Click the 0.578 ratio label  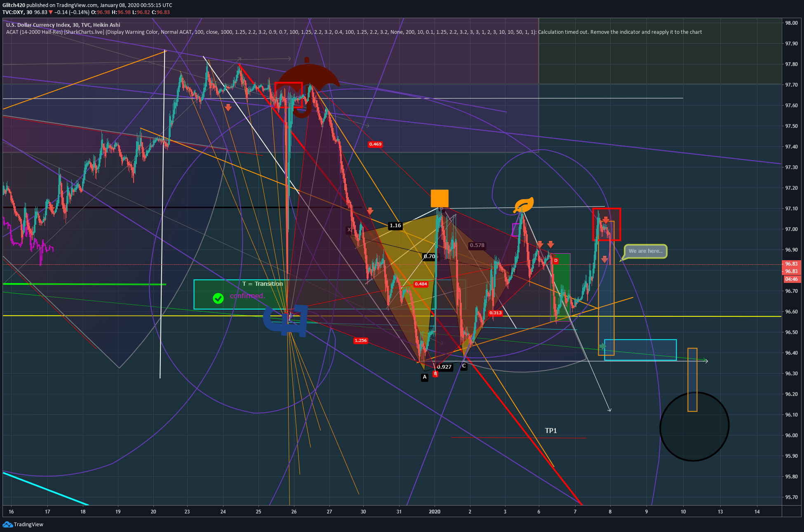point(477,245)
